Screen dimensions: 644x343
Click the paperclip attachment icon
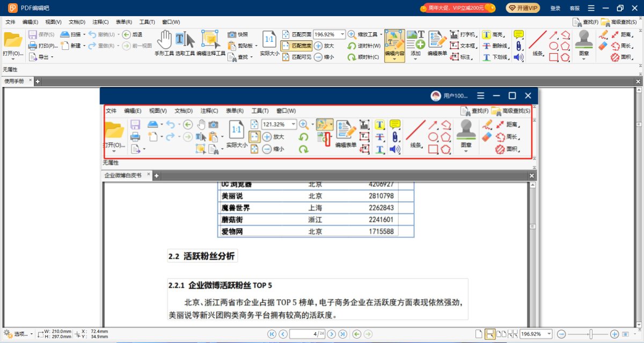[518, 46]
